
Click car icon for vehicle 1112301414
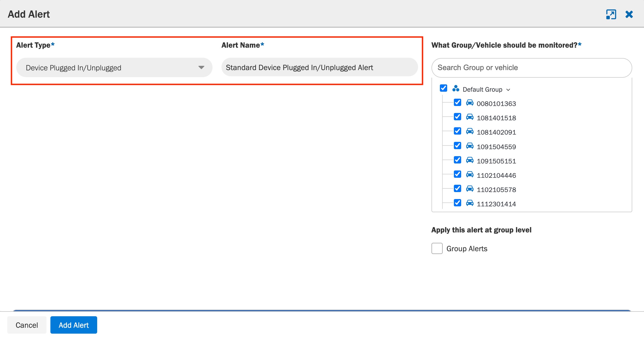tap(470, 203)
